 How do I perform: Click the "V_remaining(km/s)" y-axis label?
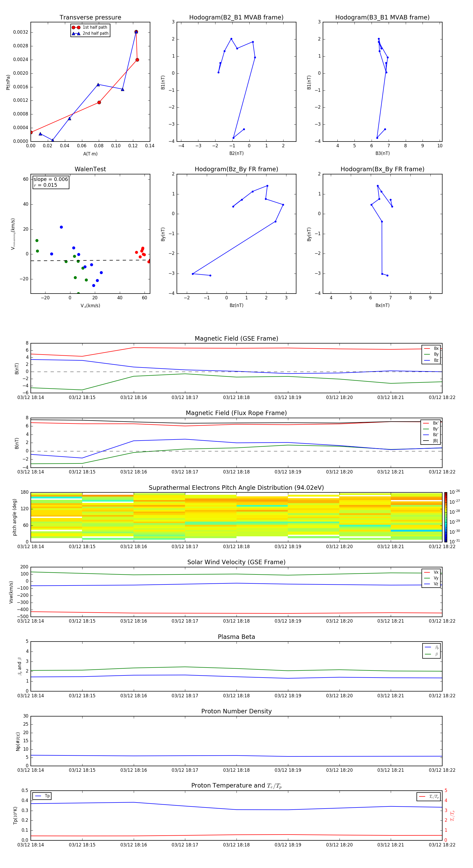[x=13, y=234]
